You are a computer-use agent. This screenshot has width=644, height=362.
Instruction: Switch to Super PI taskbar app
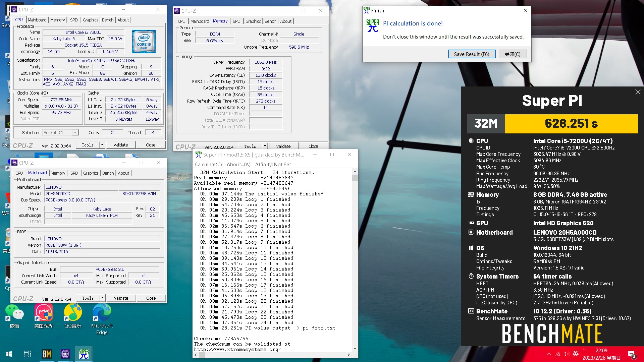point(84,354)
